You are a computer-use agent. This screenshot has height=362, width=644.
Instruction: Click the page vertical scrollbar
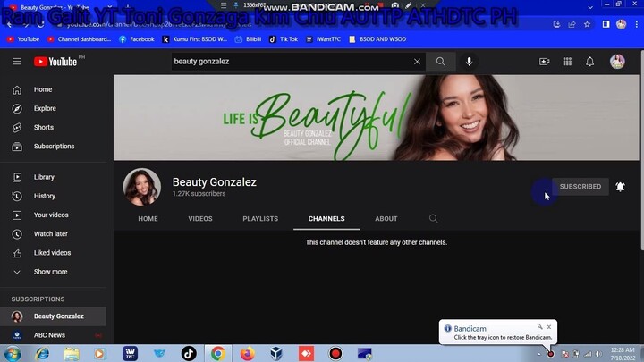pos(642,149)
